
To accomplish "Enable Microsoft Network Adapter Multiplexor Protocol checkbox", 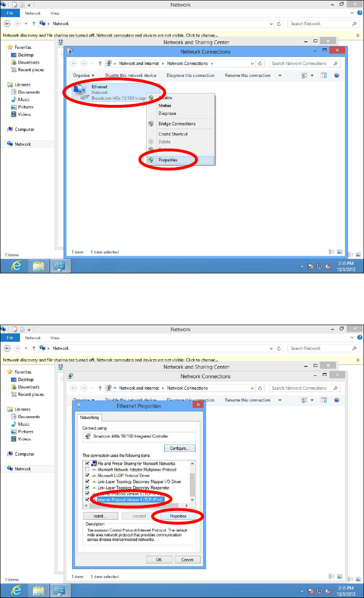I will pos(87,469).
